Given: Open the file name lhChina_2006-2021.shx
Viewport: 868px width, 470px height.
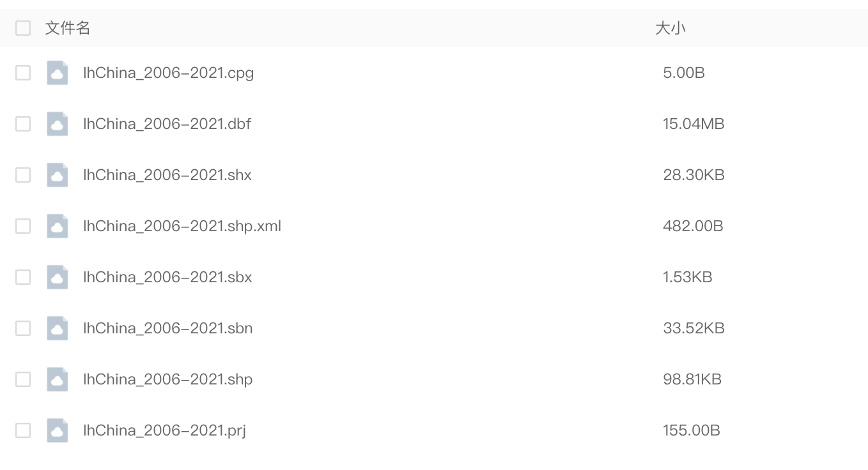Looking at the screenshot, I should (167, 175).
